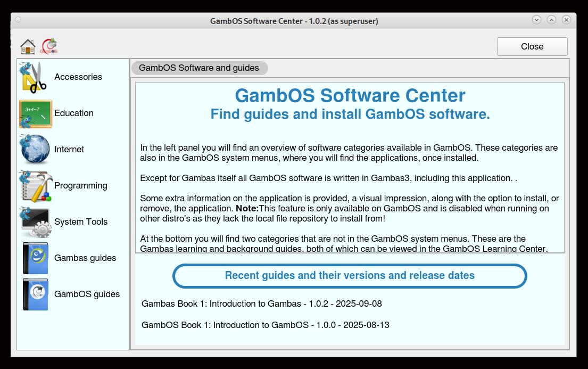Choose the Programming notepad and hammer icon
Screen dimensions: 588x369
click(35, 186)
